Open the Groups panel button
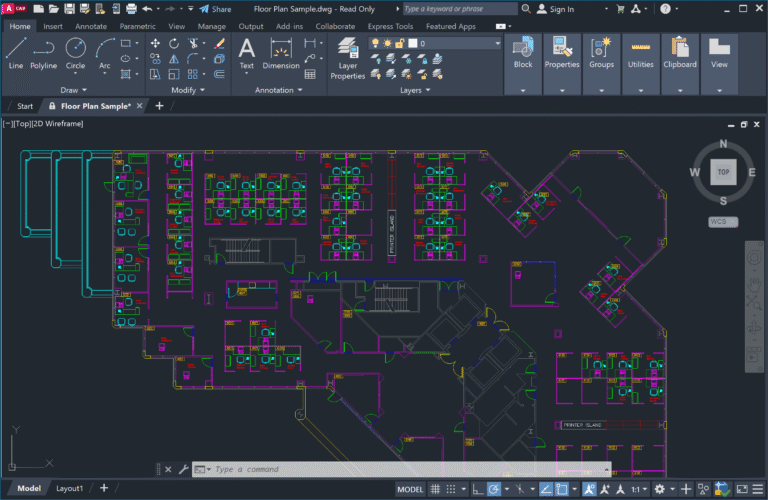 (601, 64)
